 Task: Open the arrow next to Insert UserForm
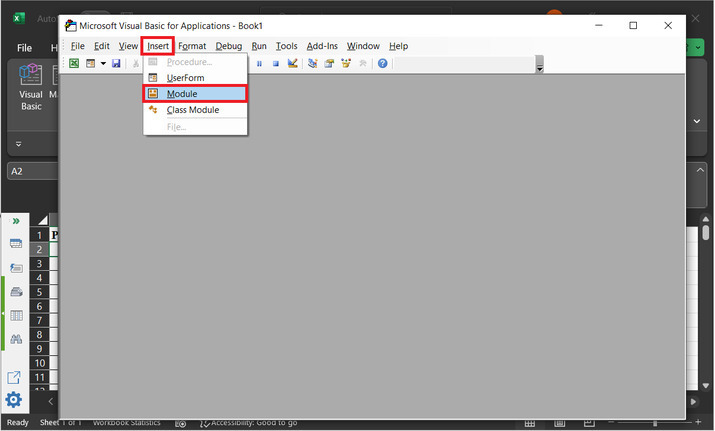pos(104,63)
